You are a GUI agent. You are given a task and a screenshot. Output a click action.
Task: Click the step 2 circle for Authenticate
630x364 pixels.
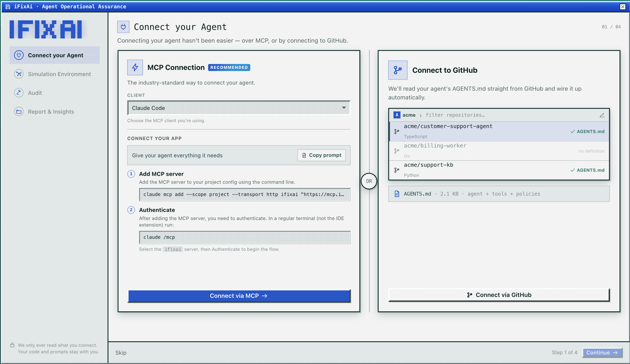pyautogui.click(x=131, y=210)
